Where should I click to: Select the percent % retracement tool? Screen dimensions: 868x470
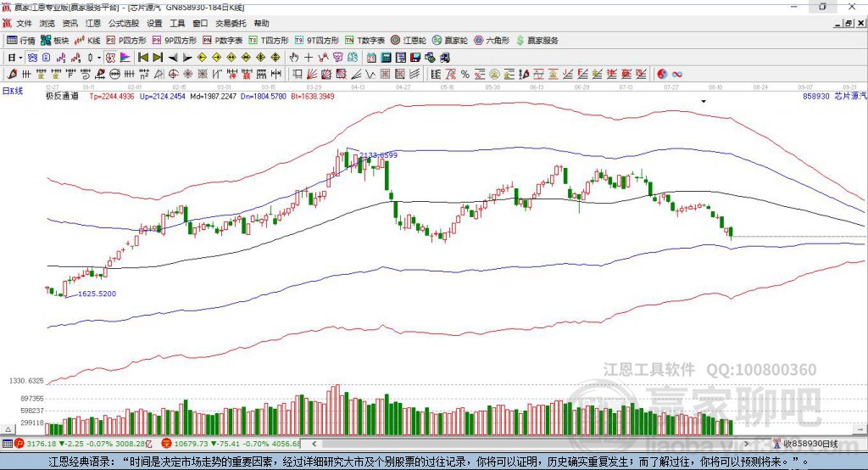[465, 74]
